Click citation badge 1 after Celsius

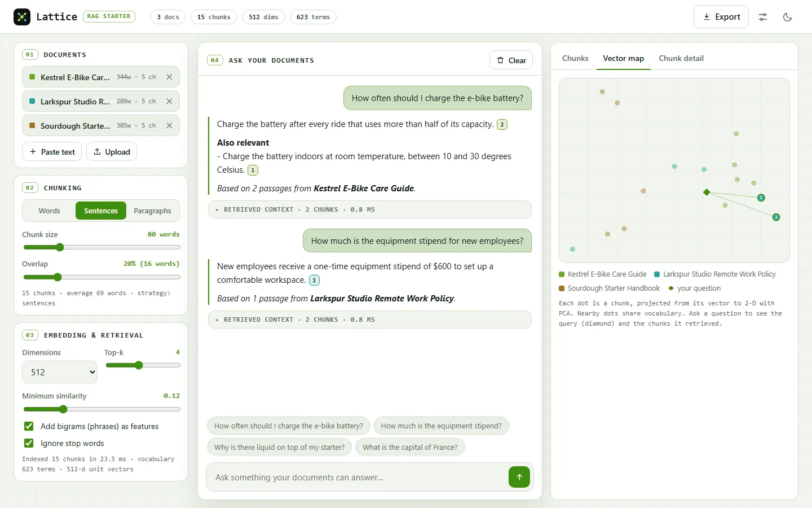[x=253, y=170]
